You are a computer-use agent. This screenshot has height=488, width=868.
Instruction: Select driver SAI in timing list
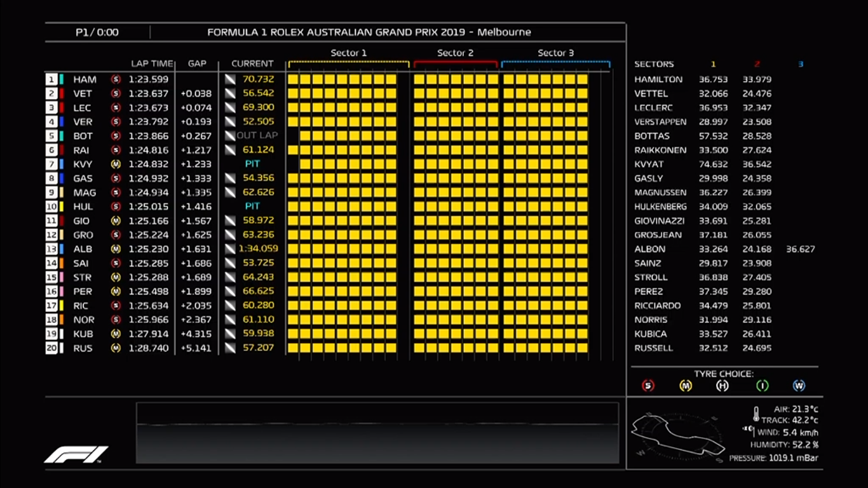coord(81,263)
